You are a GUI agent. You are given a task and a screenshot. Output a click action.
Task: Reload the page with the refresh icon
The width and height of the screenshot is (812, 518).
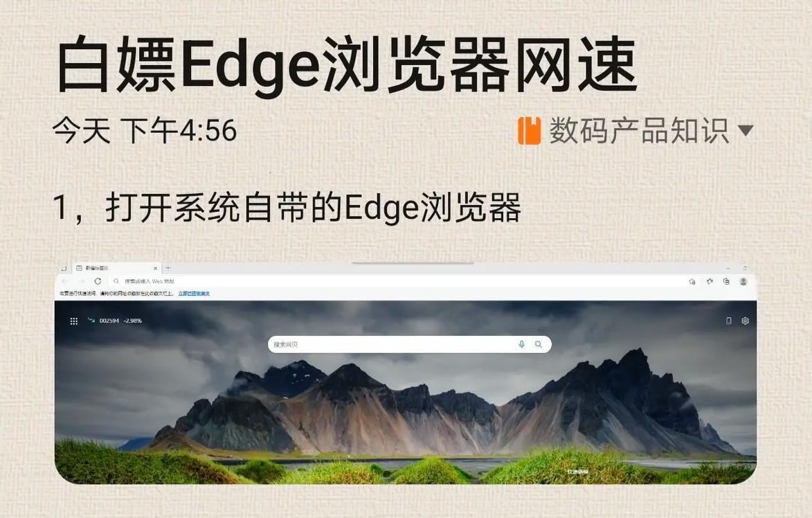[98, 280]
